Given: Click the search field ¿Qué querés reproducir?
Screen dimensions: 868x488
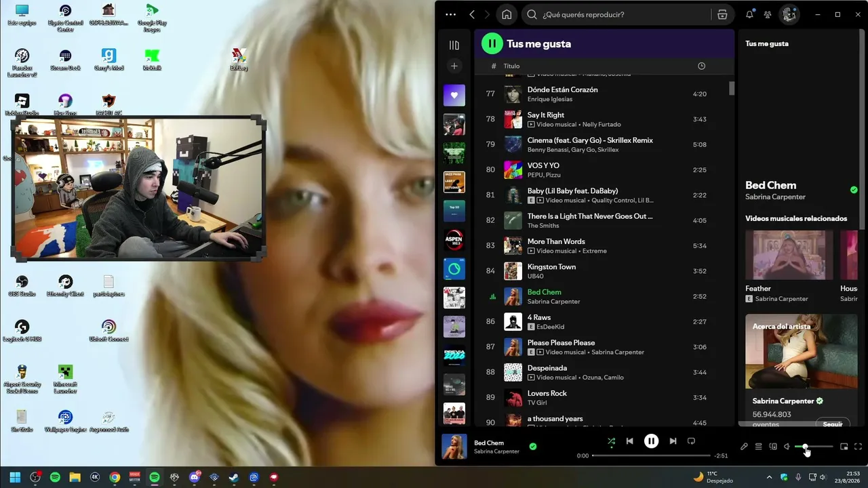Looking at the screenshot, I should [616, 14].
